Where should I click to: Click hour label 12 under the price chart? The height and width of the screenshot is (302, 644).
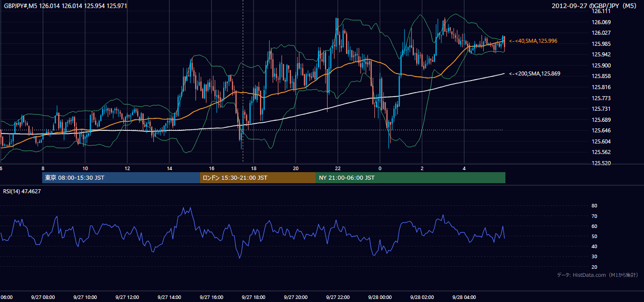click(127, 169)
